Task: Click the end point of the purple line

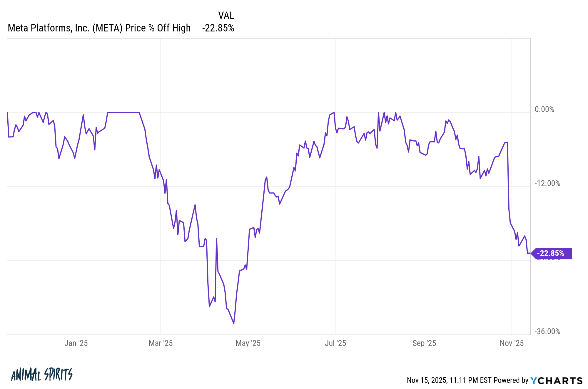Action: click(x=530, y=253)
